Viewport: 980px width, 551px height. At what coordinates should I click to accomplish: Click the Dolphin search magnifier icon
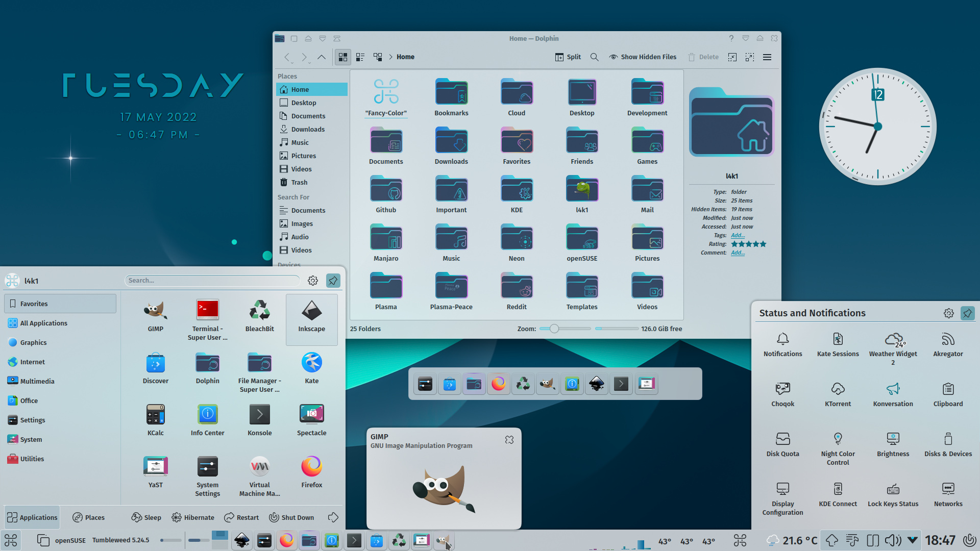tap(595, 57)
